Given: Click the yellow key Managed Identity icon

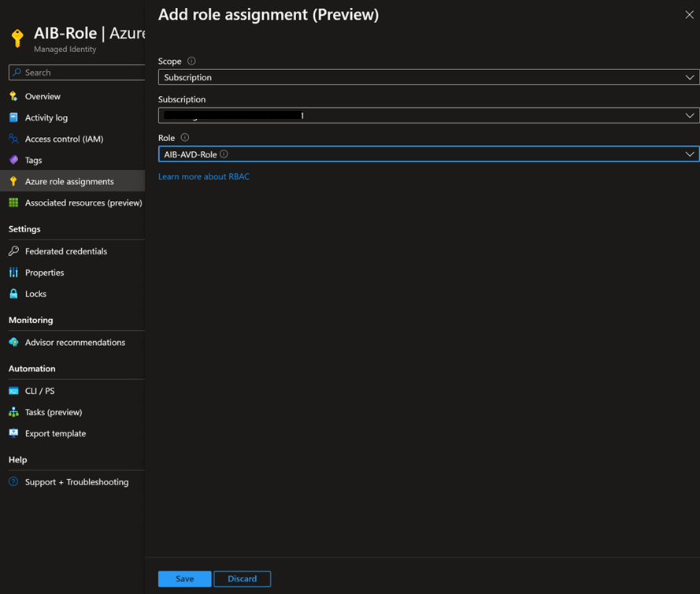Looking at the screenshot, I should click(x=17, y=38).
